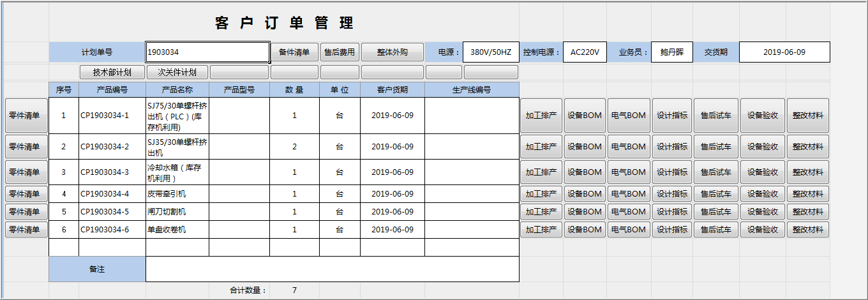Click the 次关件计划 button
868x300 pixels.
(177, 72)
